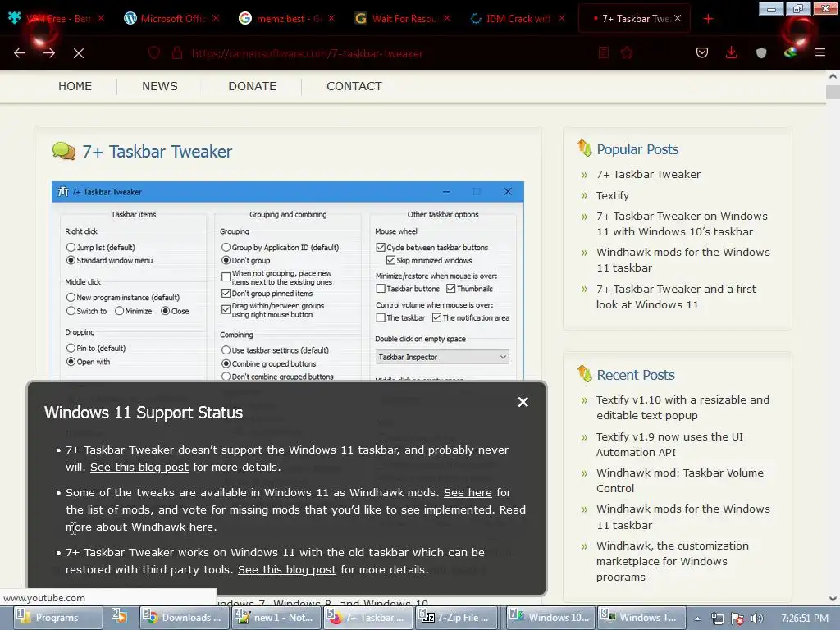
Task: Bookmark this page with the star icon
Action: coord(626,53)
